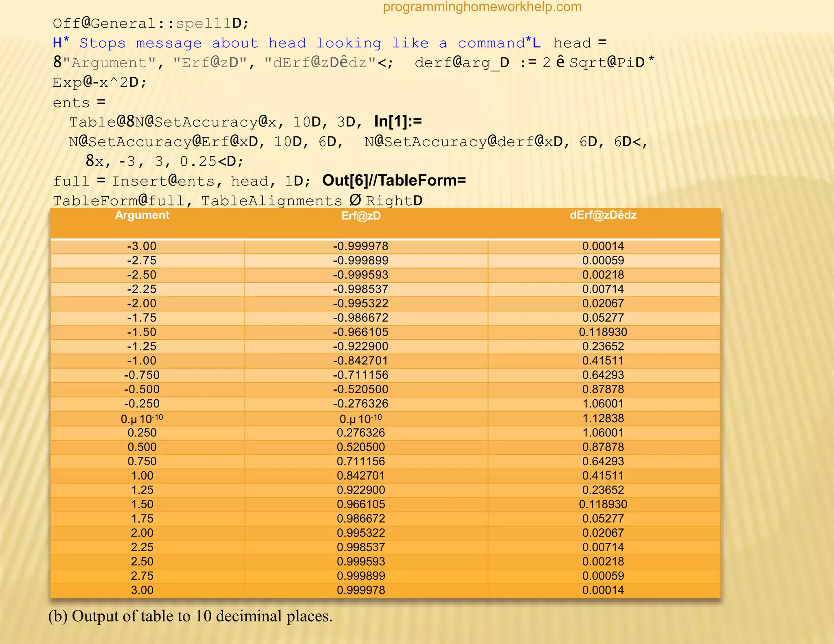Screen dimensions: 834x644
Task: Select the 3.00 argument cell
Action: click(142, 590)
